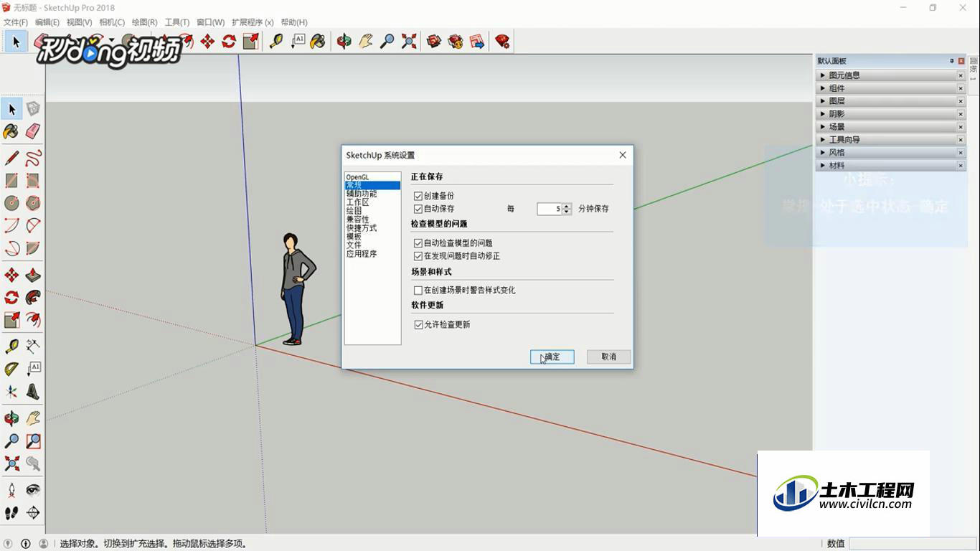Image resolution: width=980 pixels, height=551 pixels.
Task: Select the Axes tool
Action: pyautogui.click(x=11, y=392)
